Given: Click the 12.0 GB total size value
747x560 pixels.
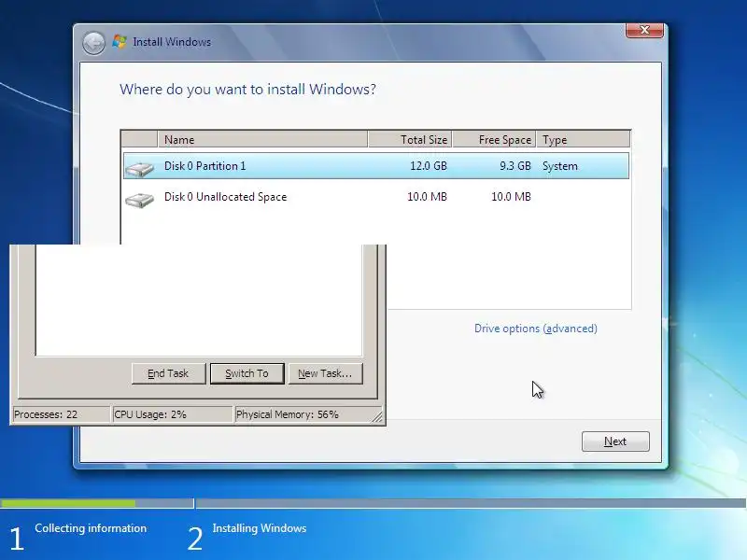Looking at the screenshot, I should pyautogui.click(x=429, y=166).
